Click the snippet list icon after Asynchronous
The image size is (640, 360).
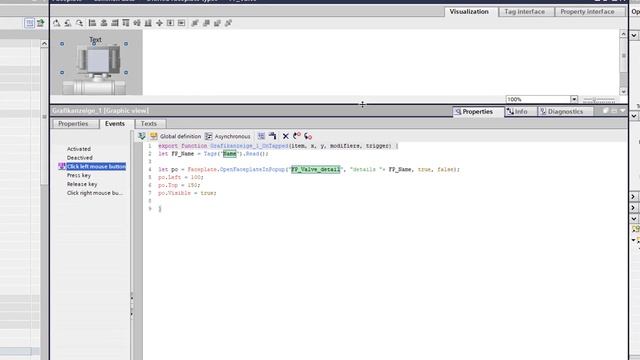[x=261, y=136]
